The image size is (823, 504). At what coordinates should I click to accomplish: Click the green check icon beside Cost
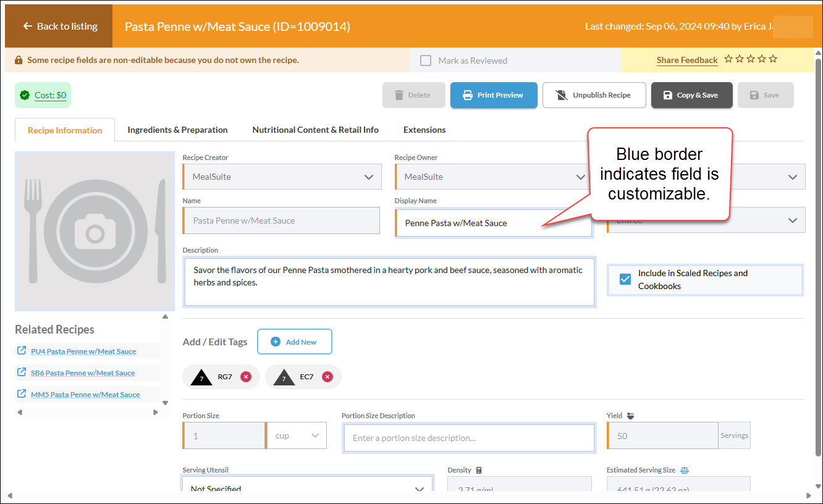point(25,95)
